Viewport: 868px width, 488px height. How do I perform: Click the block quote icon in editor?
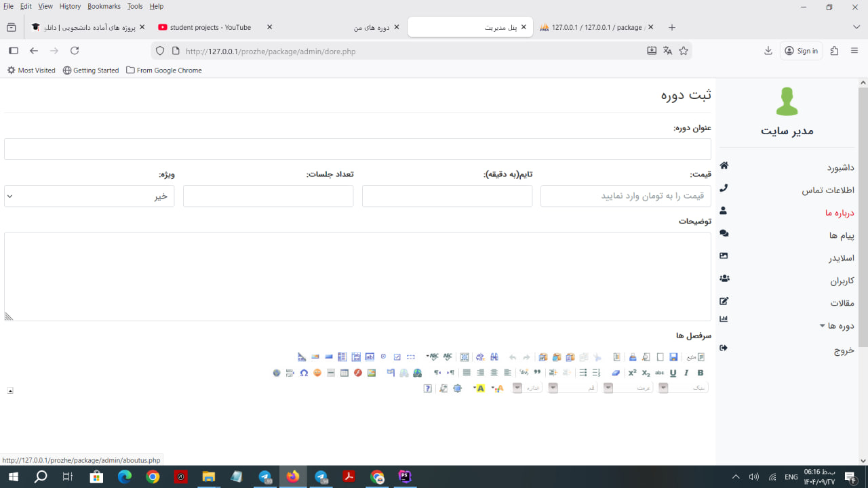537,373
